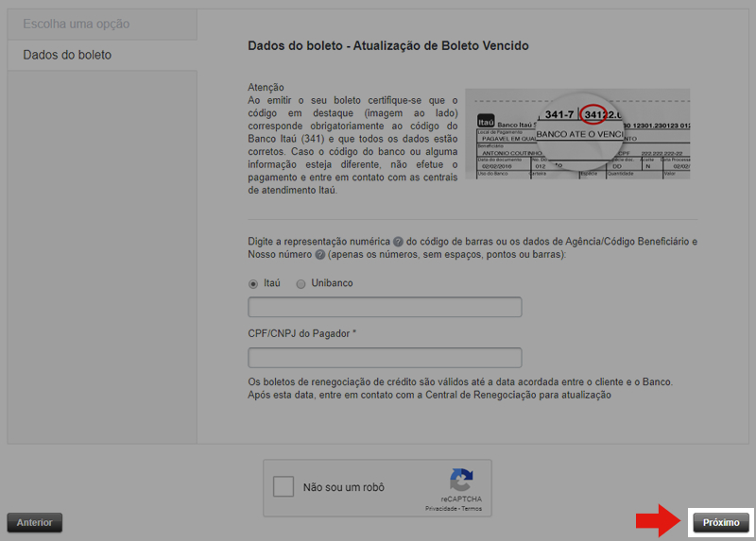Click the reCAPTCHA logo icon
756x541 pixels.
point(461,480)
